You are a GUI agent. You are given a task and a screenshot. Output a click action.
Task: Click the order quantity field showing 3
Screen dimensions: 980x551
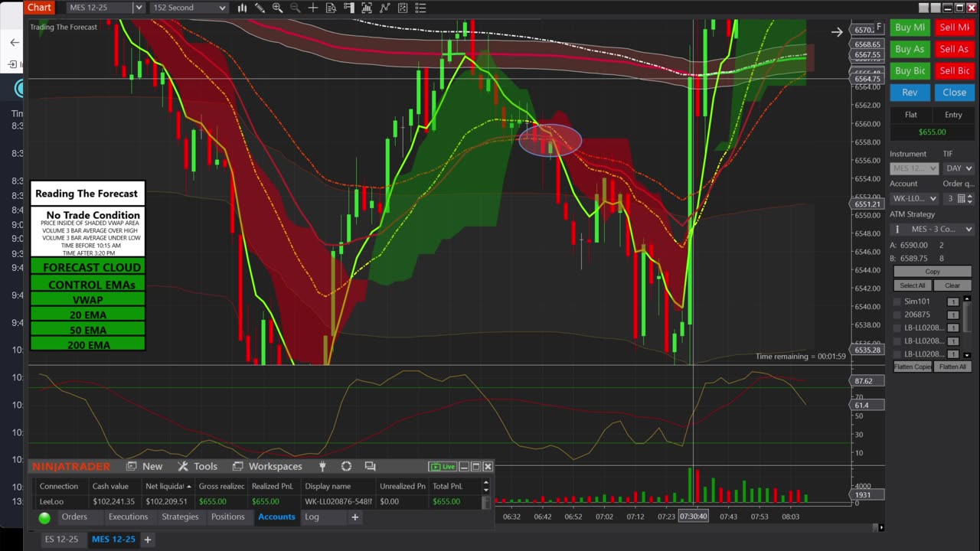pos(949,198)
